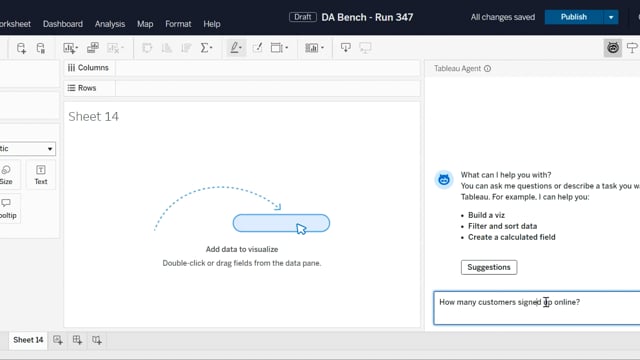Click the New Dashboard tab icon
Screen dimensions: 640x360
(x=77, y=340)
